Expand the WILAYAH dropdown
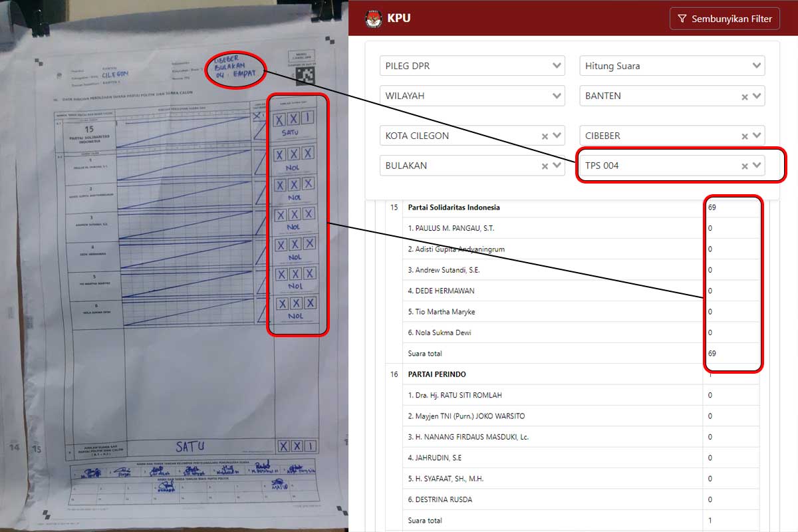 point(472,96)
